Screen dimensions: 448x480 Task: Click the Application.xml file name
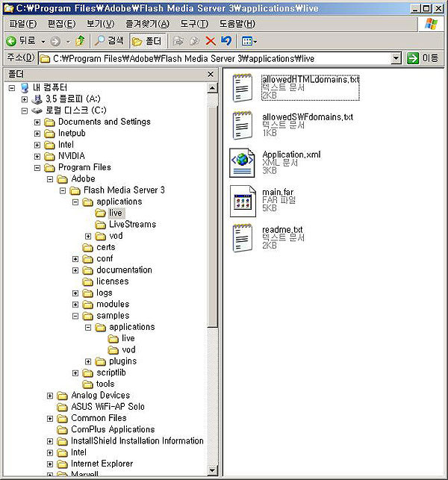(291, 155)
